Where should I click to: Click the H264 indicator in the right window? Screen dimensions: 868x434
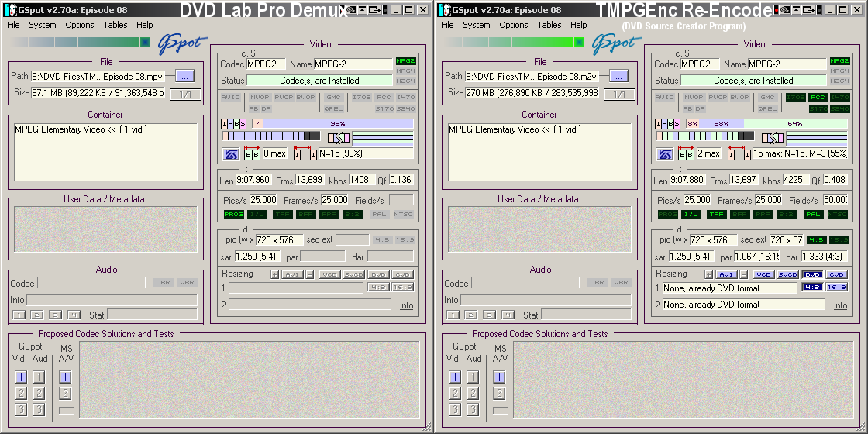tap(839, 81)
